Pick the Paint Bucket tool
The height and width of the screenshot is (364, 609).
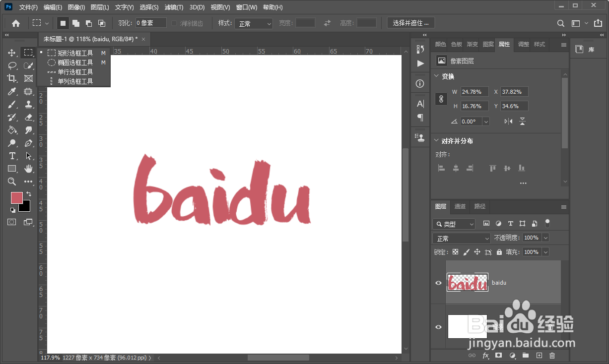click(12, 130)
